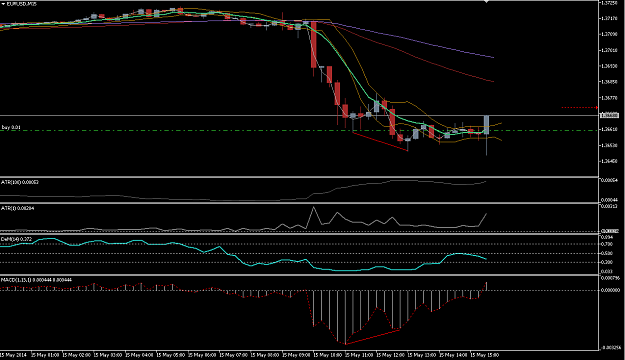The image size is (625, 360).
Task: Click the '15 May 10:00' time label
Action: coord(327,355)
